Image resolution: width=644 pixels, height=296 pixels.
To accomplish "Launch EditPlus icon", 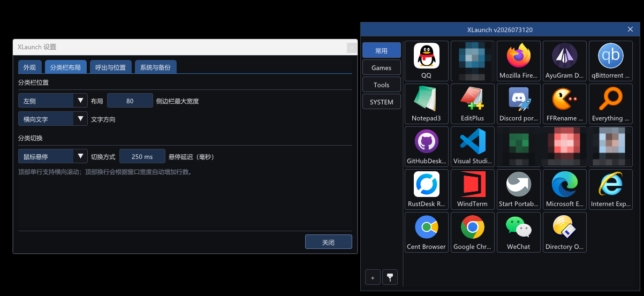I will point(472,104).
